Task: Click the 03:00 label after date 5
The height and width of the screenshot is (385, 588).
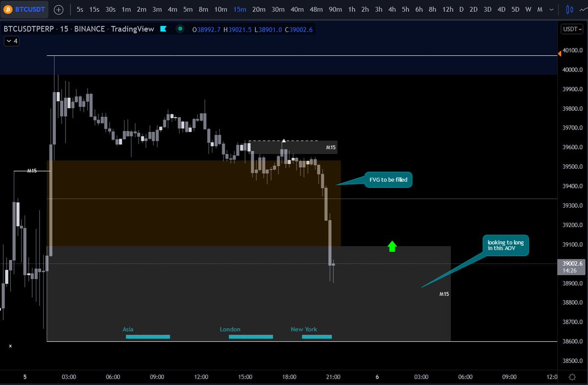Action: coord(69,377)
